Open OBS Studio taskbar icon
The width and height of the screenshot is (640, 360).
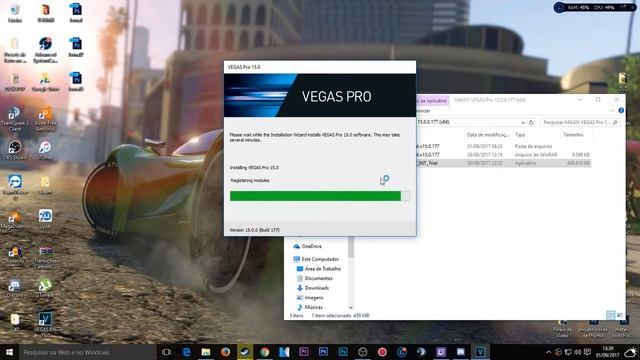tap(362, 352)
